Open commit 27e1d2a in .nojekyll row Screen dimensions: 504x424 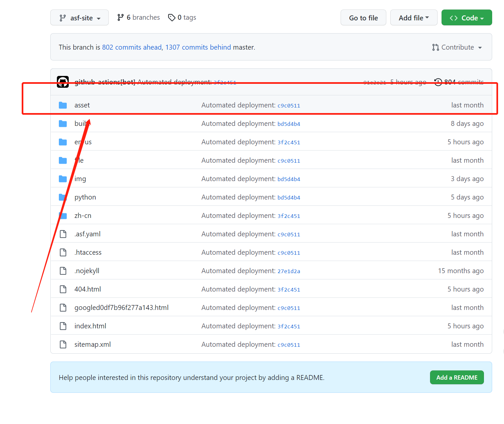pos(289,271)
